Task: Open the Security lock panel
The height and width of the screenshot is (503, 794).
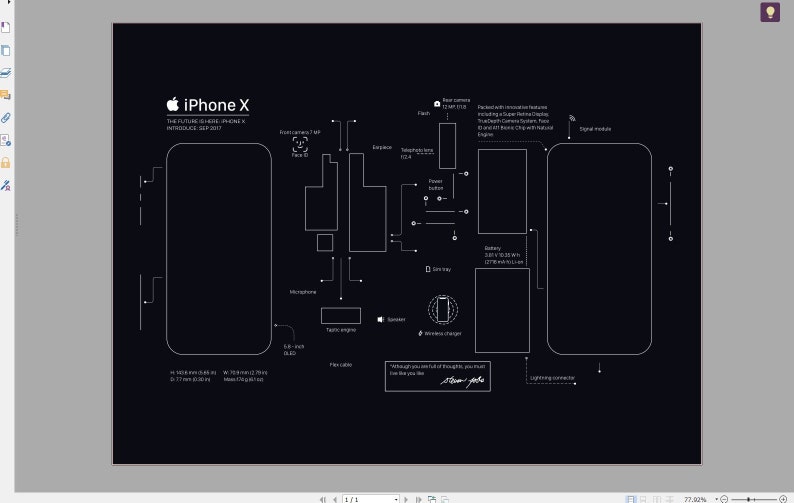Action: point(6,163)
